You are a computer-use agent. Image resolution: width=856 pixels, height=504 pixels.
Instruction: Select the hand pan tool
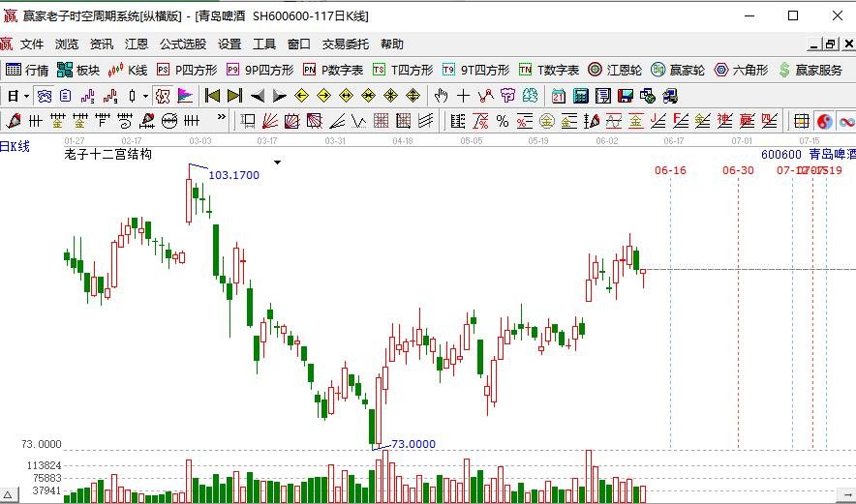pos(442,97)
